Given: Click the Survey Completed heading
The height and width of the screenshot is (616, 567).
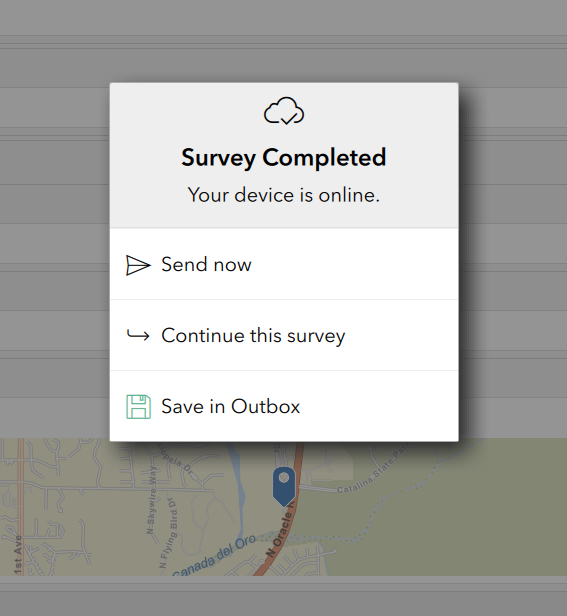Looking at the screenshot, I should 284,158.
